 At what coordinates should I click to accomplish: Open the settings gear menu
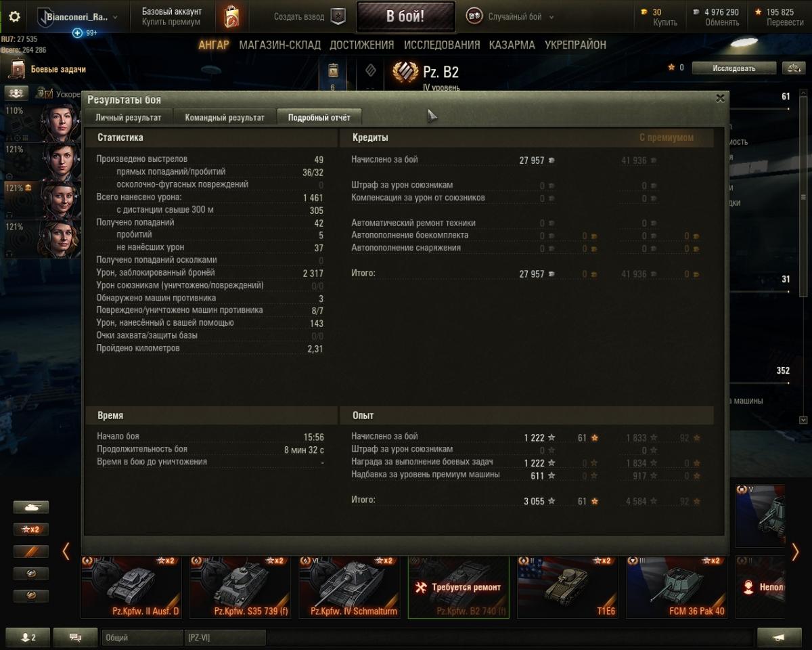coord(14,17)
